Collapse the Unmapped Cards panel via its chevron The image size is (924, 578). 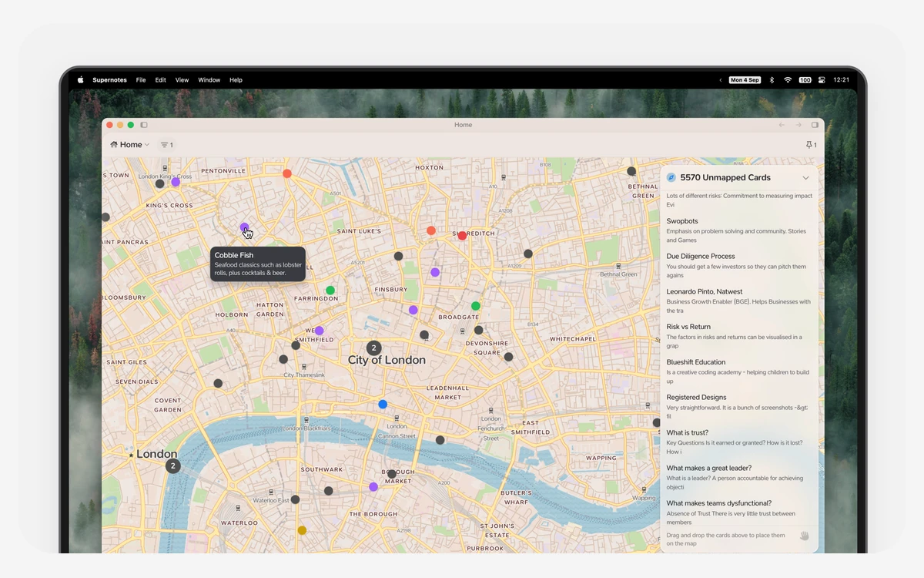click(806, 178)
